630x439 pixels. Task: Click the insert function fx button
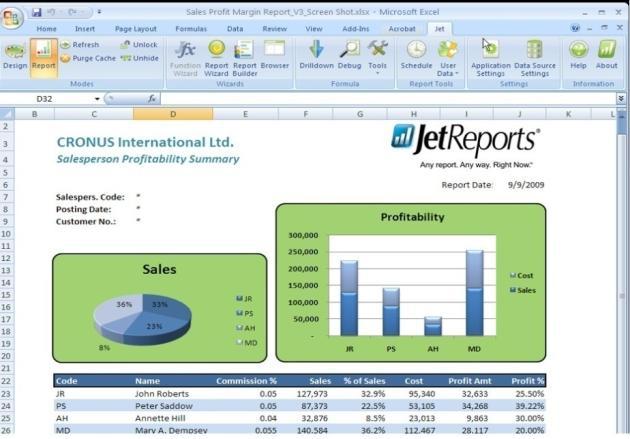coord(151,99)
